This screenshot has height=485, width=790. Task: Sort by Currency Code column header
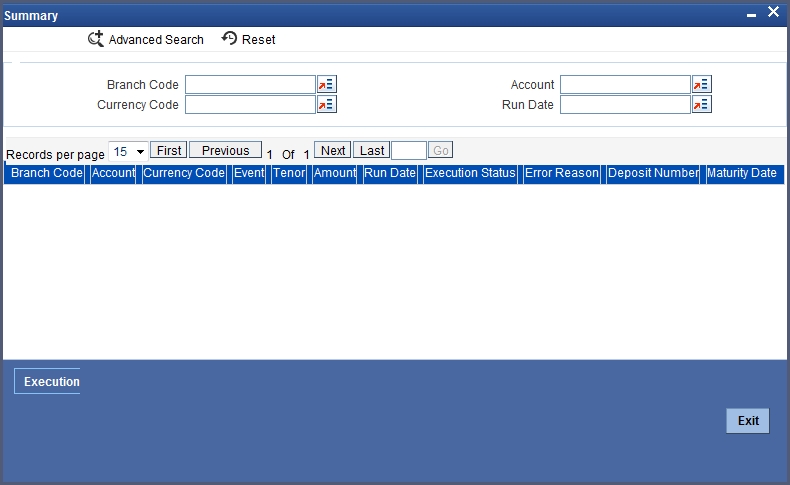[x=184, y=173]
